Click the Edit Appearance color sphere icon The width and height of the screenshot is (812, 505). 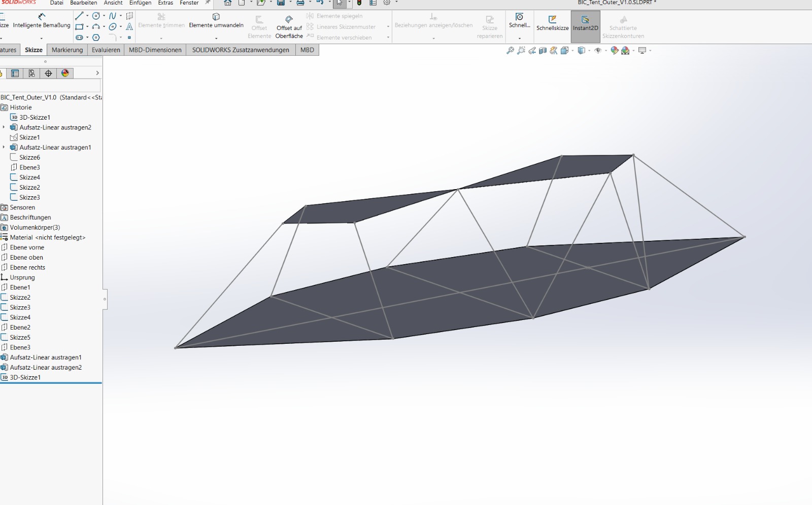point(614,51)
